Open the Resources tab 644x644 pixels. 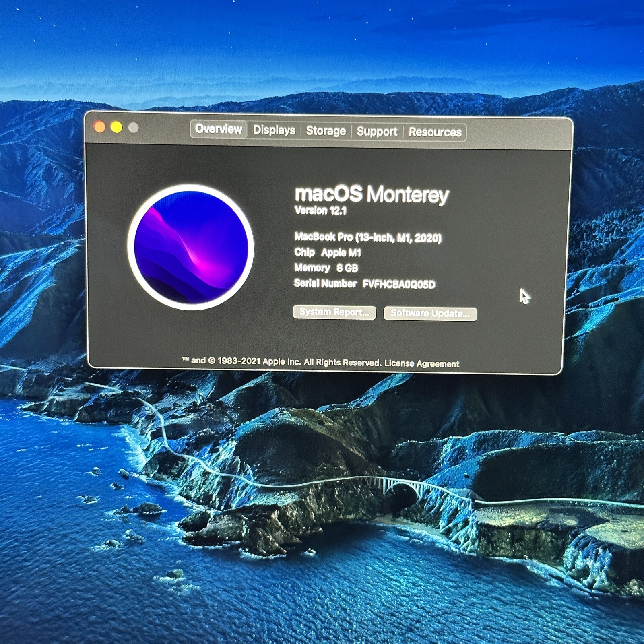click(435, 132)
